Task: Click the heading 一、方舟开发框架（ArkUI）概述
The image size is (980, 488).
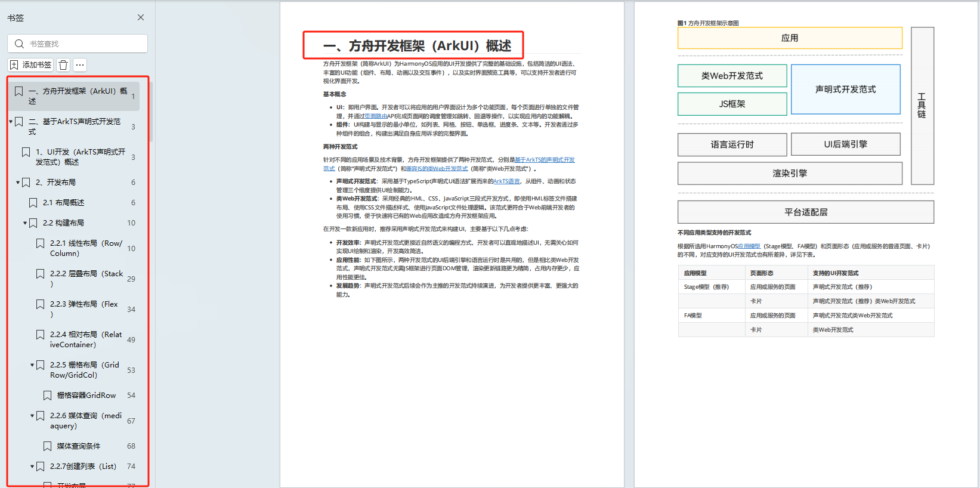Action: click(x=417, y=46)
